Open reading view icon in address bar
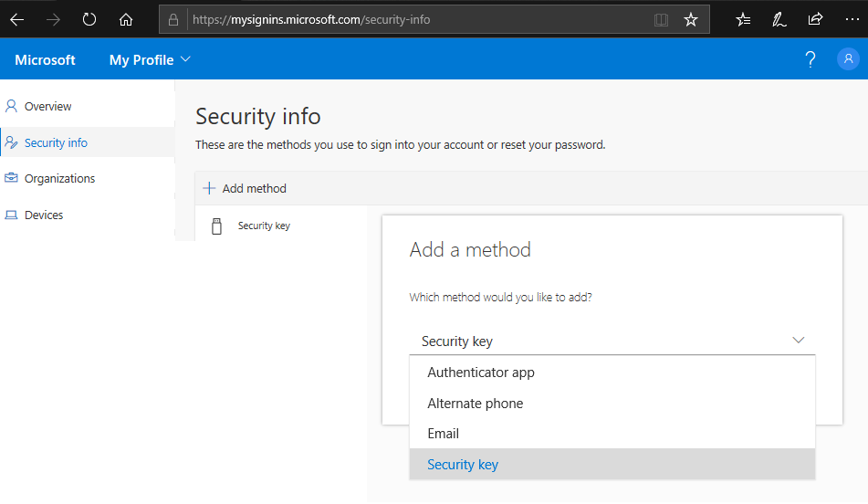This screenshot has height=504, width=868. click(661, 19)
